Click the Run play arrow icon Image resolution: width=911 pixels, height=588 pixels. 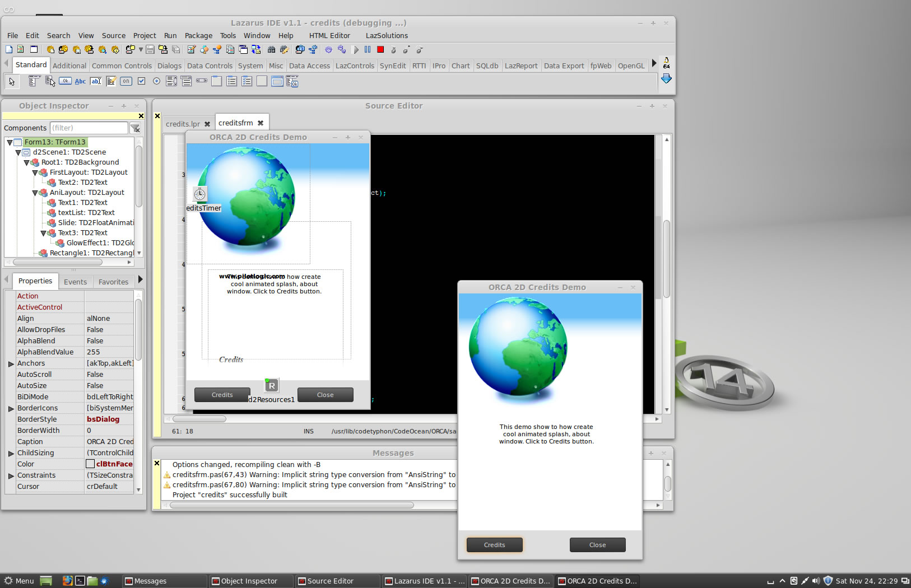[x=355, y=50]
